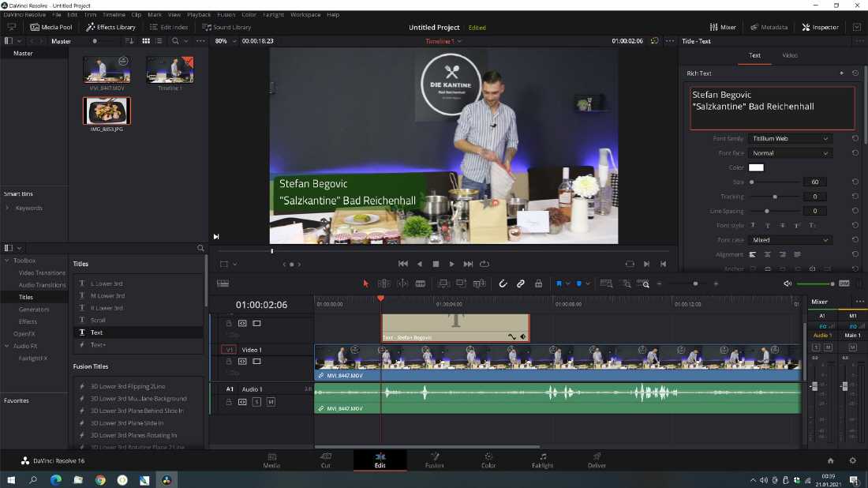Click Detail Zoom icon in timeline toolbar
This screenshot has width=868, height=488.
[626, 283]
